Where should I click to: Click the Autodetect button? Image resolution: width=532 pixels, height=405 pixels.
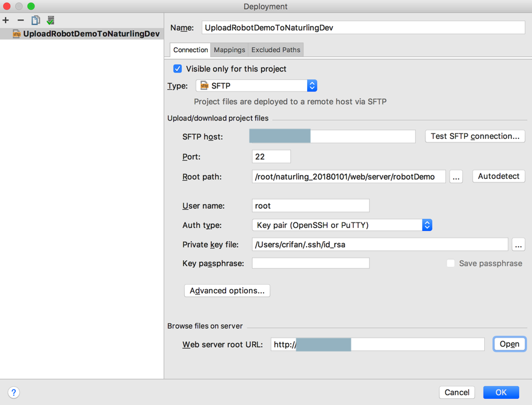(499, 176)
